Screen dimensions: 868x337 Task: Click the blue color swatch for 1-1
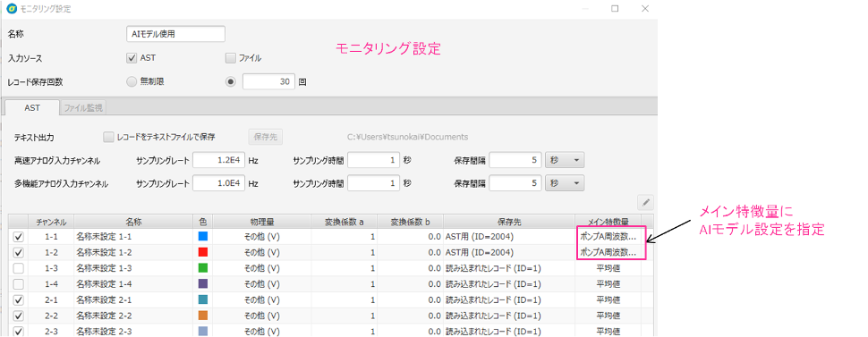202,237
